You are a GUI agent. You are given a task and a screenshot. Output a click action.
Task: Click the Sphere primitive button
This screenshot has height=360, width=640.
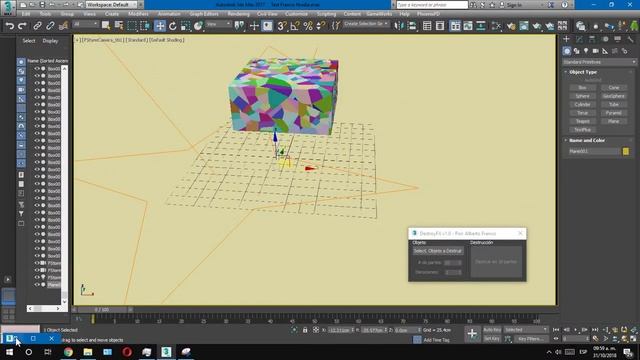point(582,96)
